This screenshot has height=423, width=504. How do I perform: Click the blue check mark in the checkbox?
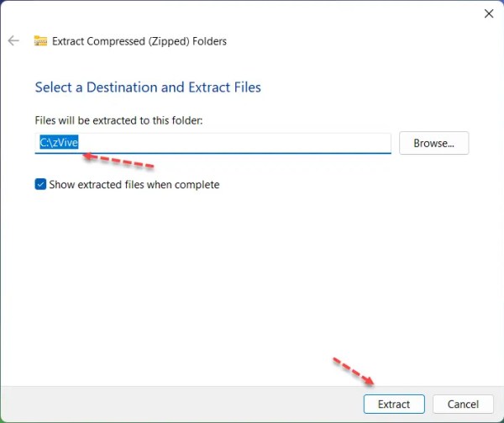[40, 184]
